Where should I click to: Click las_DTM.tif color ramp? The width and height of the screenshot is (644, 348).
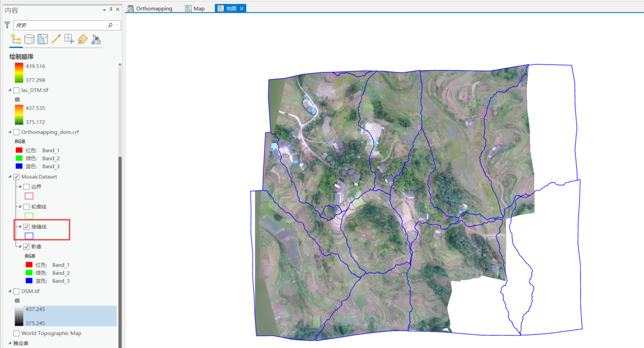[19, 114]
